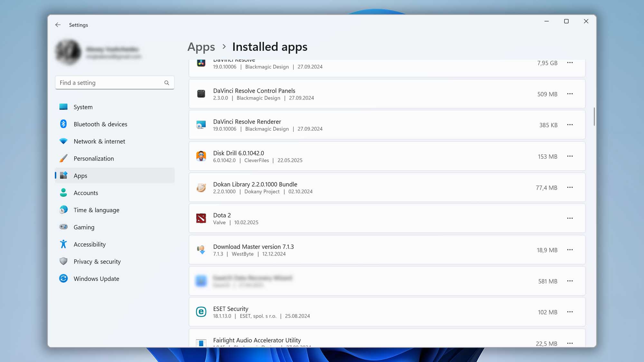Click the Network wifi icon
The width and height of the screenshot is (644, 362).
[63, 141]
